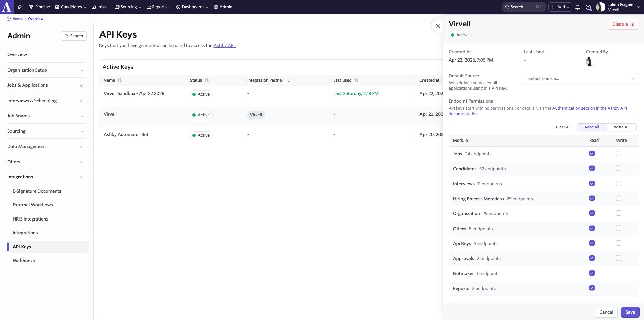Viewport: 644px width, 320px height.
Task: Open External Workflows page
Action: [33, 205]
